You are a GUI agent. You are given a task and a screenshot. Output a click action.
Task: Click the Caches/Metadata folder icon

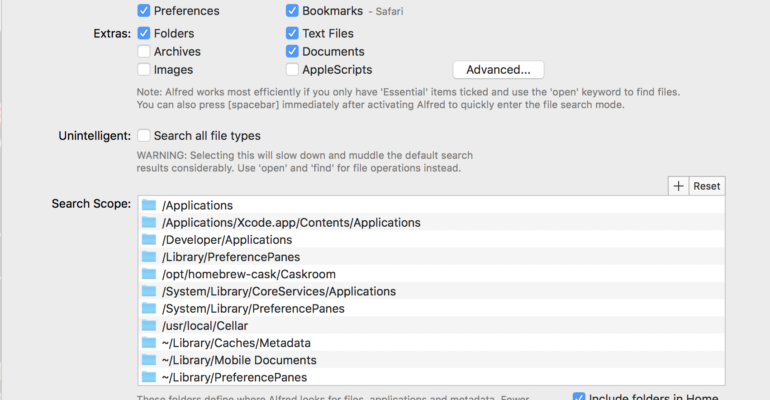(x=149, y=343)
